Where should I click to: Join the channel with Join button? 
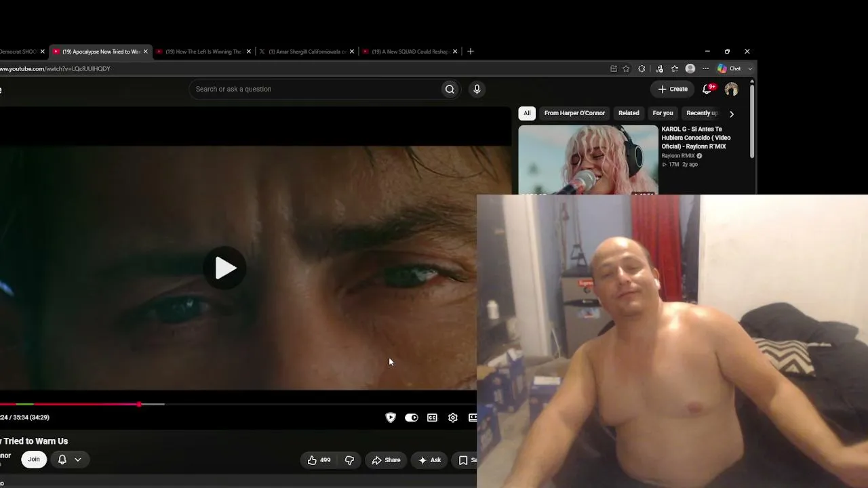[34, 460]
